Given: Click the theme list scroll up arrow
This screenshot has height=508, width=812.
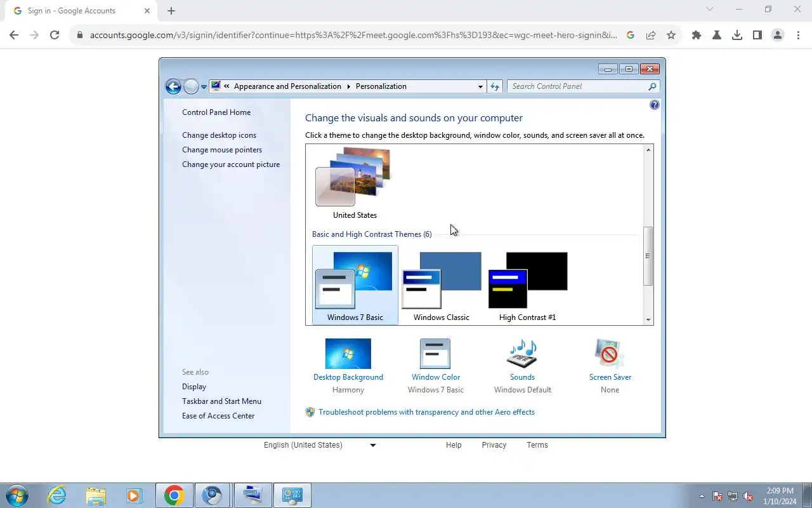Looking at the screenshot, I should (x=648, y=149).
